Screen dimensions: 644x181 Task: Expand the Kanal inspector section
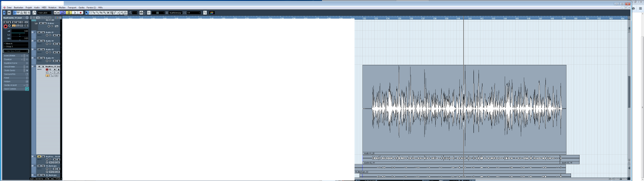click(16, 78)
